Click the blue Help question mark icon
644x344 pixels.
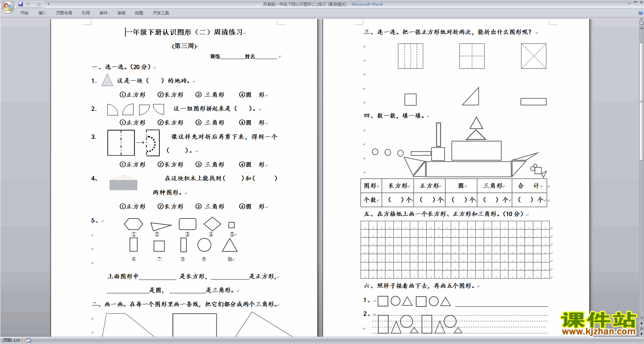click(x=641, y=13)
